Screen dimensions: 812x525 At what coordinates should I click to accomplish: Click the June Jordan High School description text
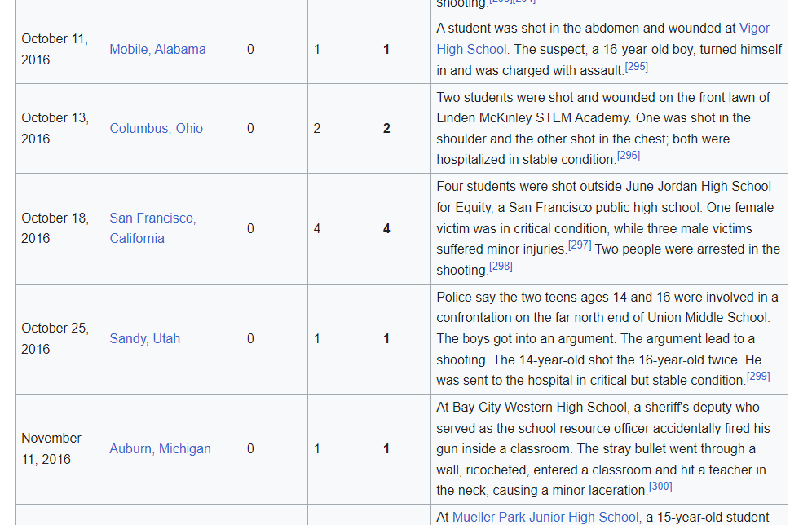pos(608,228)
